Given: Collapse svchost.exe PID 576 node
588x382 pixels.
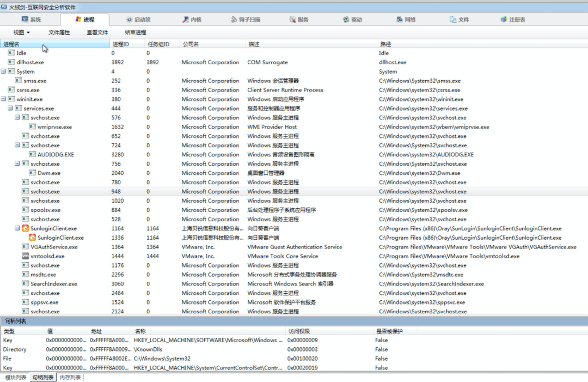Looking at the screenshot, I should coord(17,118).
